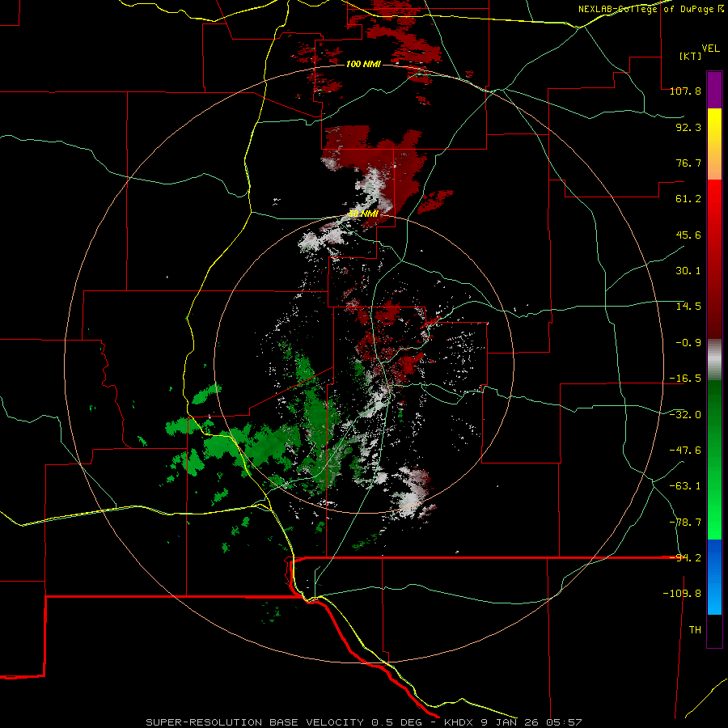The image size is (728, 728).
Task: Click the -109.8 velocity scale value
Action: tap(682, 594)
